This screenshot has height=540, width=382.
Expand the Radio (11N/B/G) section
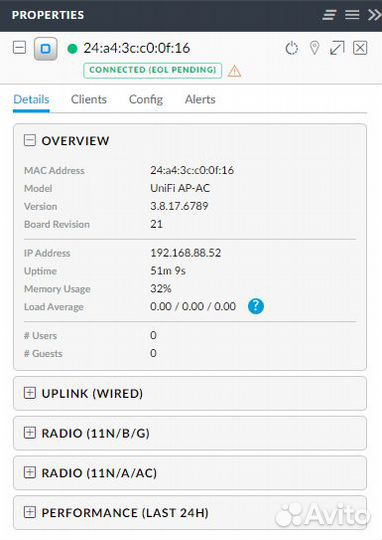click(30, 433)
